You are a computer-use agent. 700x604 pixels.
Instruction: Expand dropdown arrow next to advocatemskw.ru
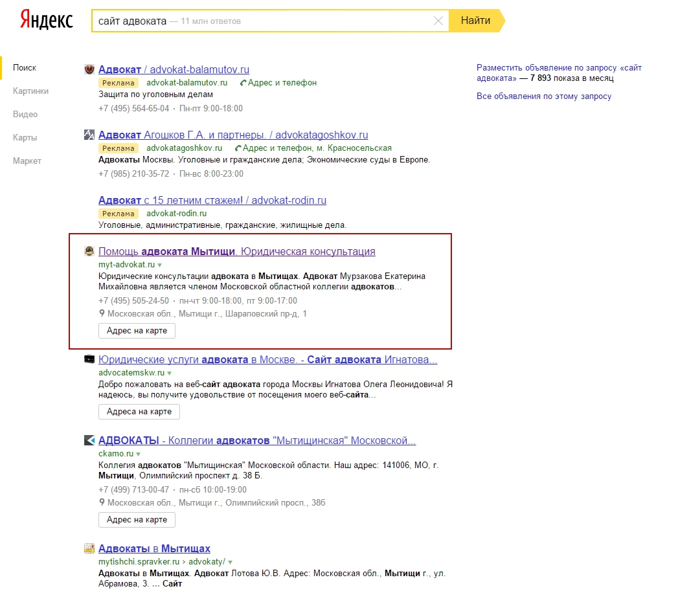coord(169,373)
